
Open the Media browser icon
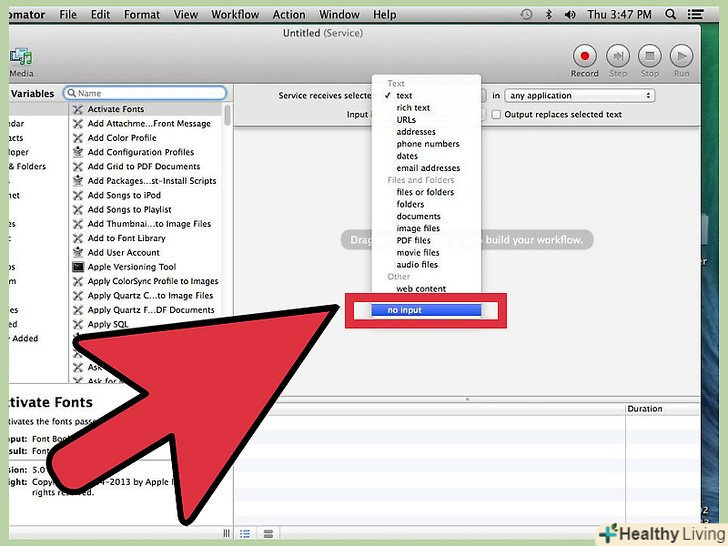tap(21, 57)
